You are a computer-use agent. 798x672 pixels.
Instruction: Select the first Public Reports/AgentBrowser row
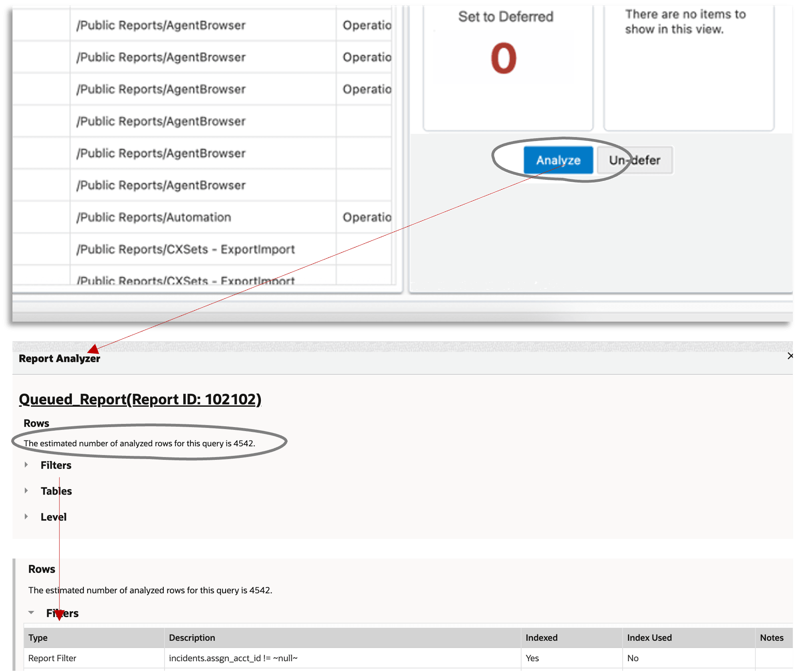161,25
